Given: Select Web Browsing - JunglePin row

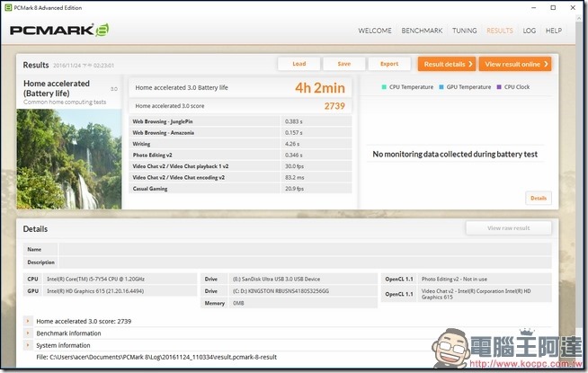Looking at the screenshot, I should (240, 121).
